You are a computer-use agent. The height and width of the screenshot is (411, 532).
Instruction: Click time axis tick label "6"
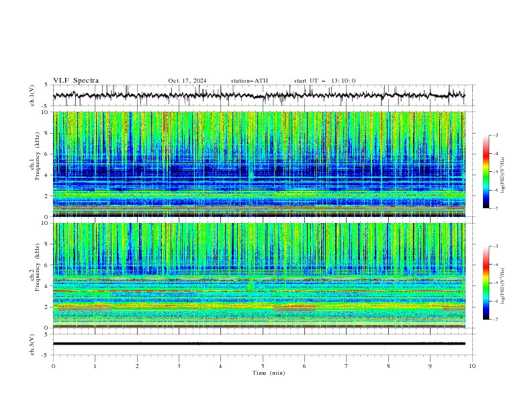(x=304, y=366)
